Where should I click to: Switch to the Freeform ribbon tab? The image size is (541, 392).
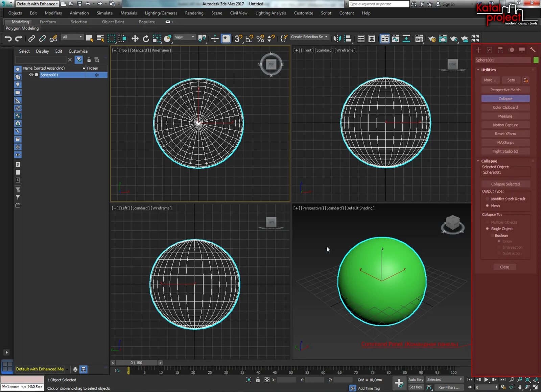[x=48, y=22]
